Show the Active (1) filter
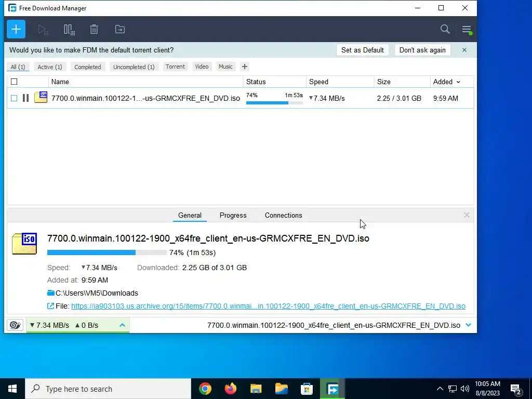The image size is (532, 399). click(50, 67)
